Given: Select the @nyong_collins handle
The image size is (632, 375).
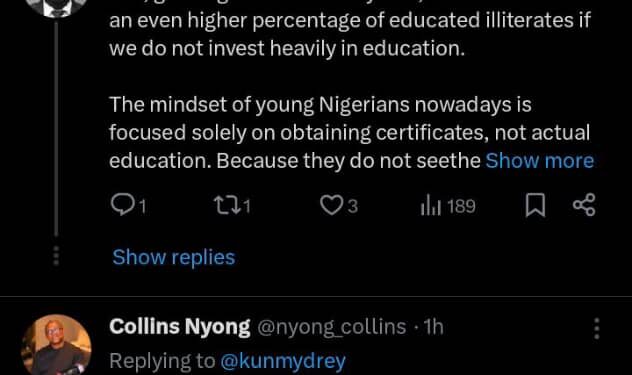Looking at the screenshot, I should 331,327.
